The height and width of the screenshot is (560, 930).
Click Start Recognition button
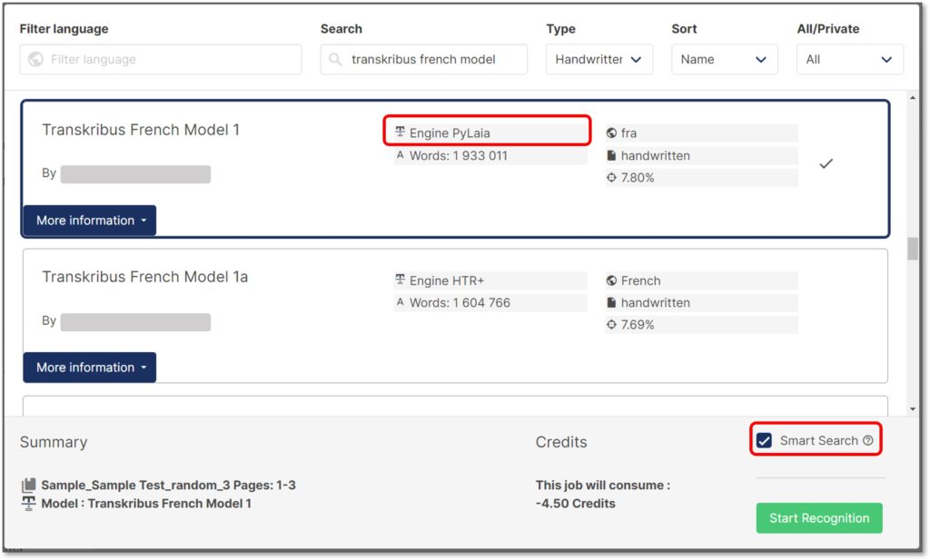click(819, 518)
